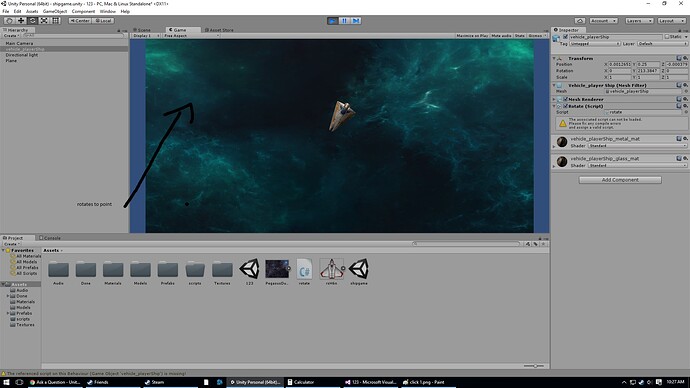The width and height of the screenshot is (690, 388).
Task: Switch to the Console tab
Action: click(x=50, y=238)
